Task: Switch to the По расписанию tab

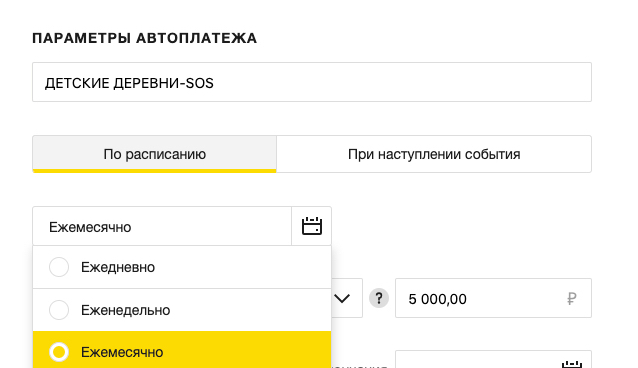Action: point(155,154)
